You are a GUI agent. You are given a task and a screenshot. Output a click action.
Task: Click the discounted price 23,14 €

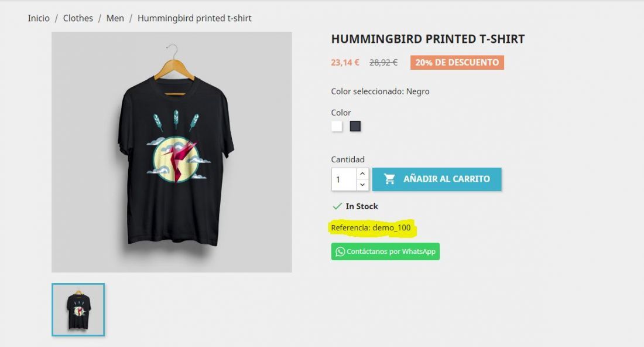[345, 63]
